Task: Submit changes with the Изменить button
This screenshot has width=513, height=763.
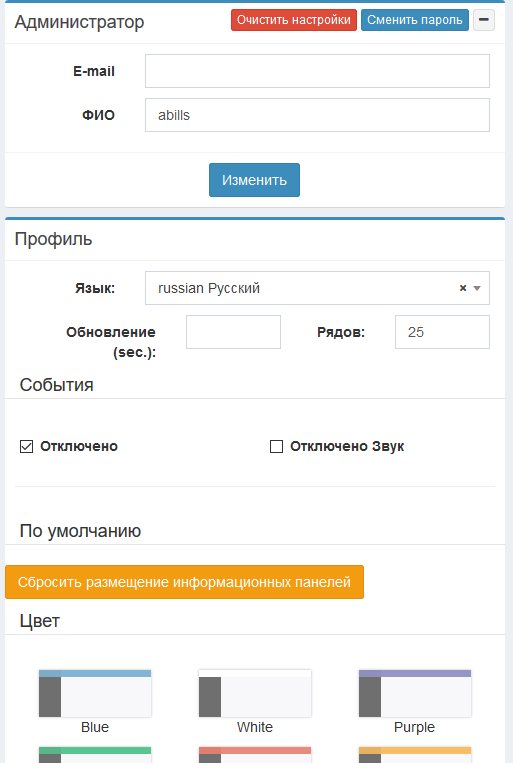Action: pyautogui.click(x=254, y=180)
